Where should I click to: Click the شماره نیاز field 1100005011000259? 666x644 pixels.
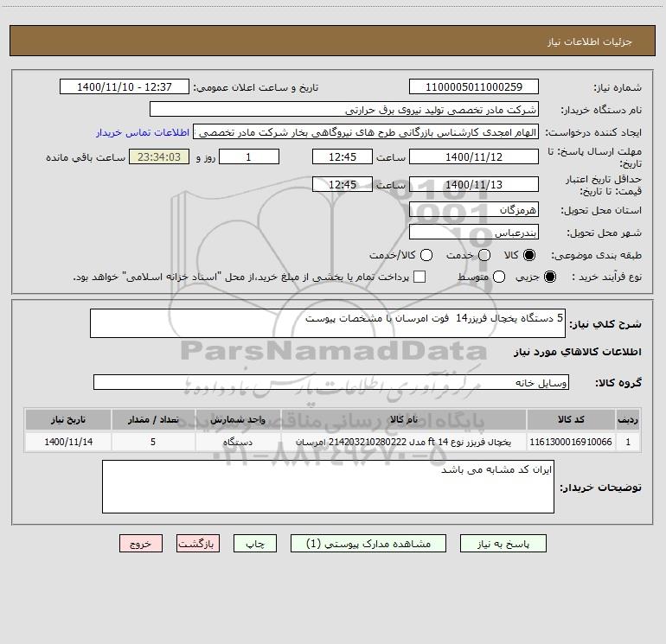[x=474, y=86]
